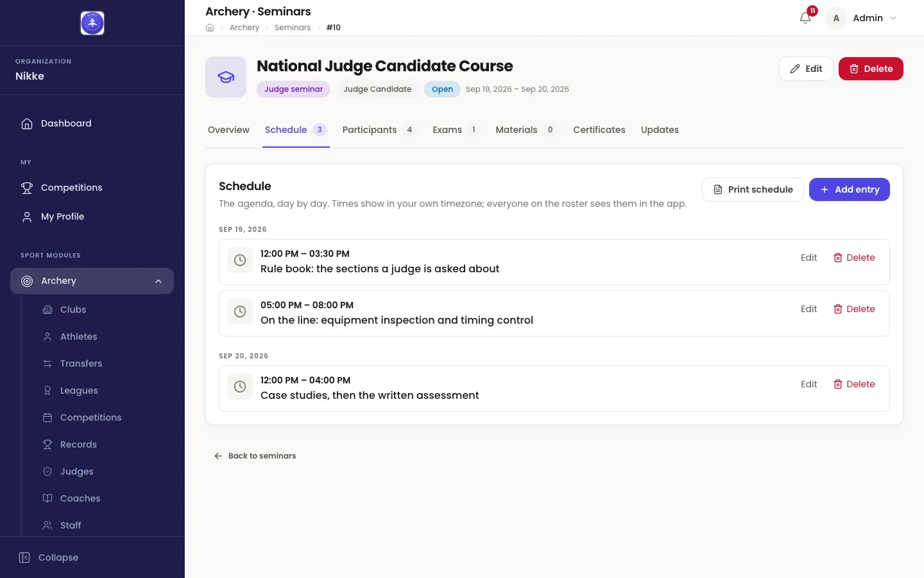The width and height of the screenshot is (924, 578).
Task: Go back to seminars
Action: tap(255, 456)
